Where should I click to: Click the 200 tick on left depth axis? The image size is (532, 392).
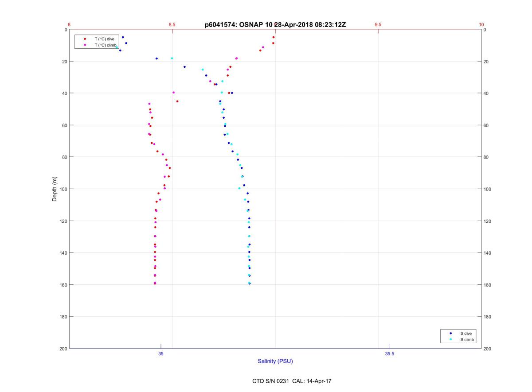point(63,349)
